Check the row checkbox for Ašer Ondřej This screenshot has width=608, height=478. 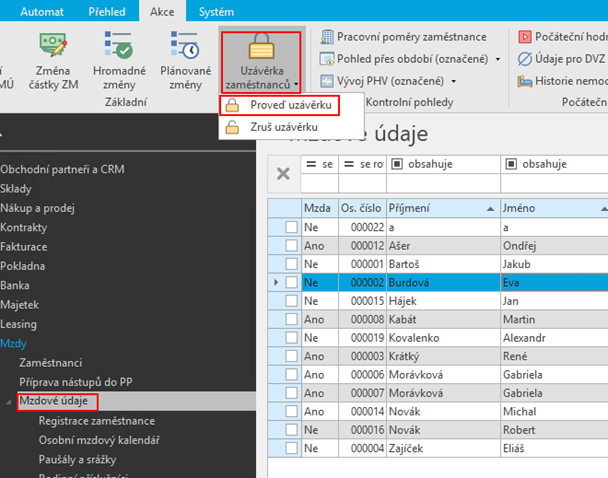pyautogui.click(x=291, y=246)
